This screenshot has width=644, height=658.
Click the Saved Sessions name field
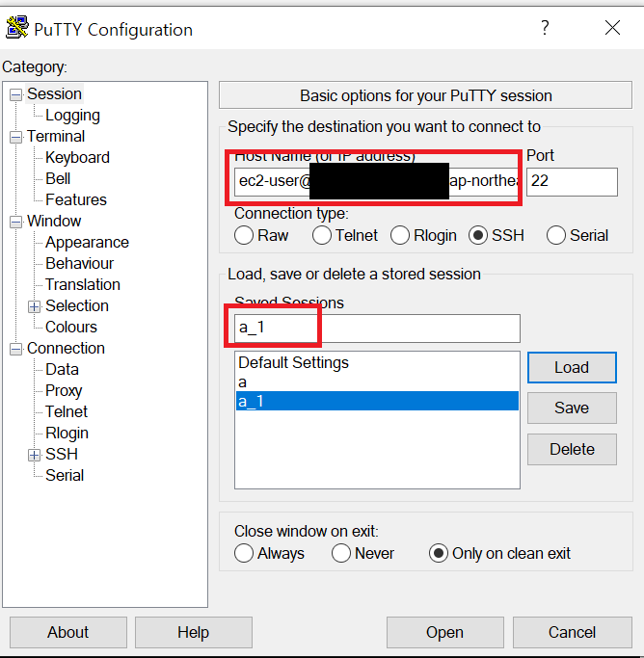click(376, 329)
